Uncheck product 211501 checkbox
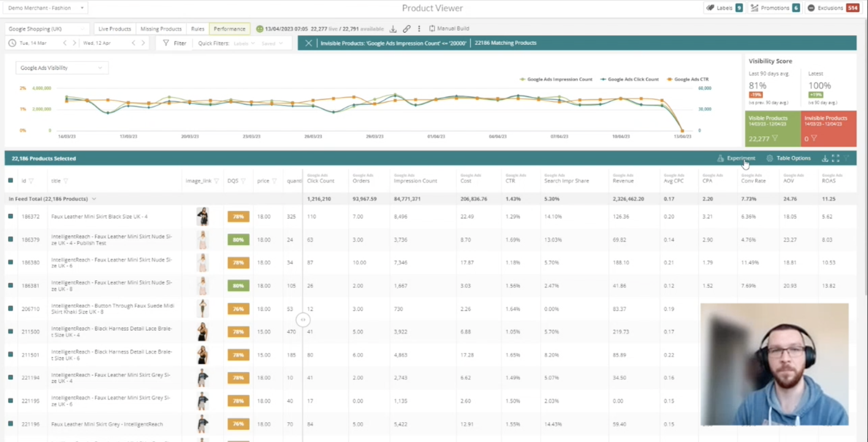Image resolution: width=868 pixels, height=442 pixels. pyautogui.click(x=11, y=354)
